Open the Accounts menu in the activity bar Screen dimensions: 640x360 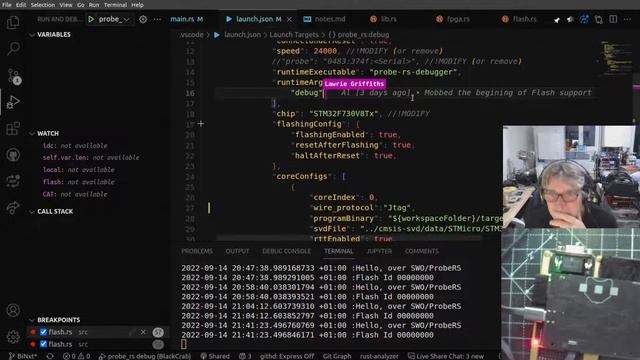13,311
